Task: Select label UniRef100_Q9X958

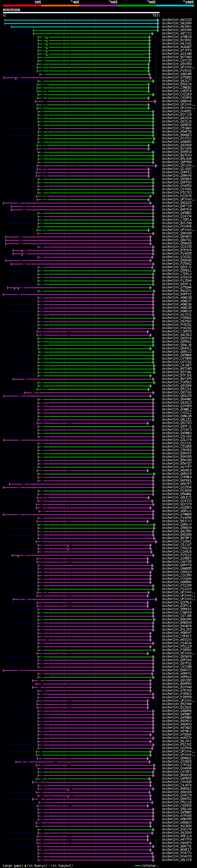Action: click(176, 64)
